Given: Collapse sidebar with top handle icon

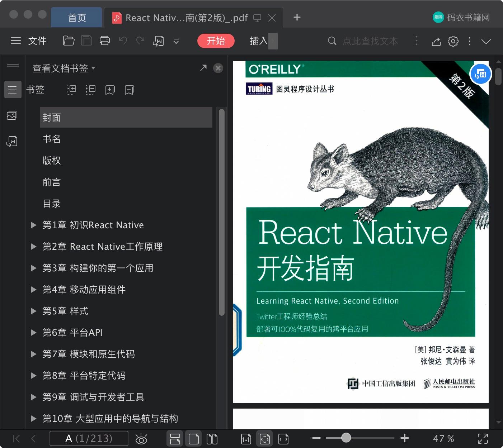Looking at the screenshot, I should point(13,65).
